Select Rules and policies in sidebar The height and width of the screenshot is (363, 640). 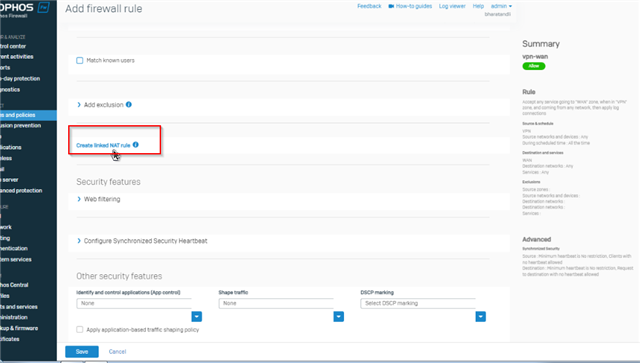28,115
